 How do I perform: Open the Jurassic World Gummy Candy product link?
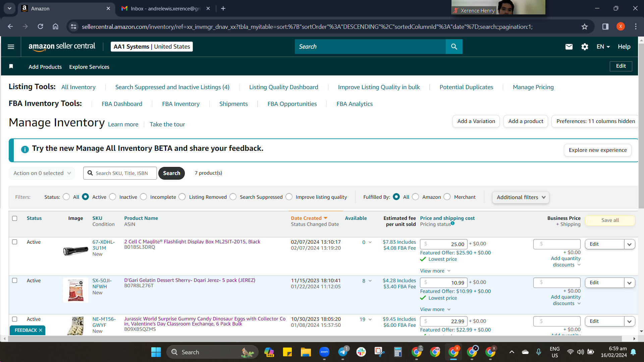pos(205,321)
